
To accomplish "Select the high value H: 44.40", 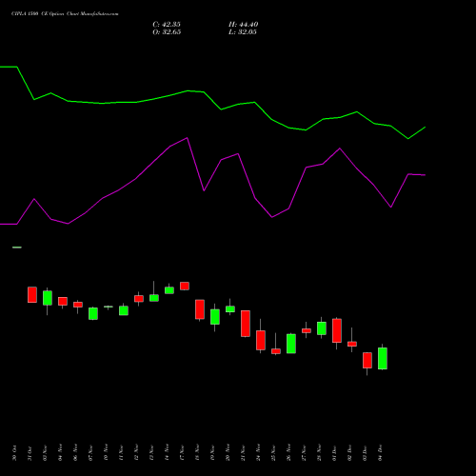I will 243,25.
